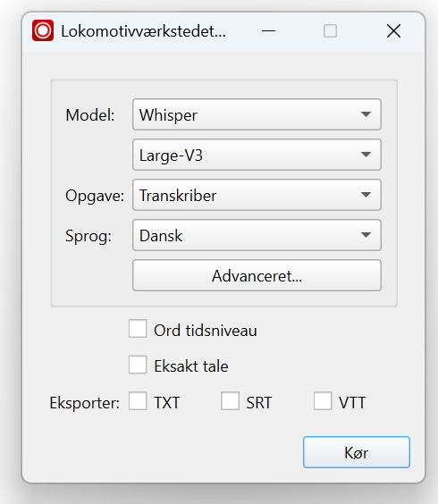Tick the Eksakt tale checkbox
438x504 pixels.
click(x=138, y=365)
